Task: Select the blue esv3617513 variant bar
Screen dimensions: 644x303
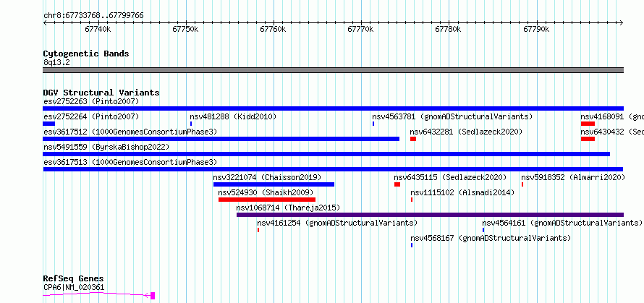Action: click(333, 169)
